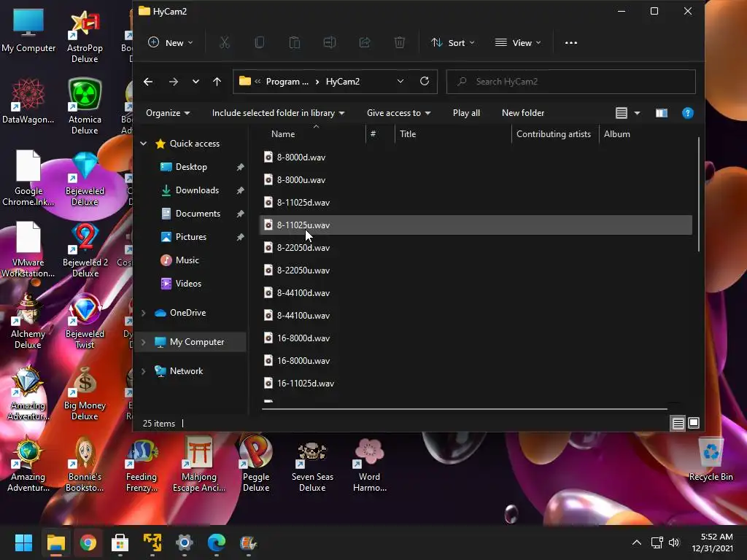Open the Sort dropdown
The height and width of the screenshot is (560, 747).
452,43
